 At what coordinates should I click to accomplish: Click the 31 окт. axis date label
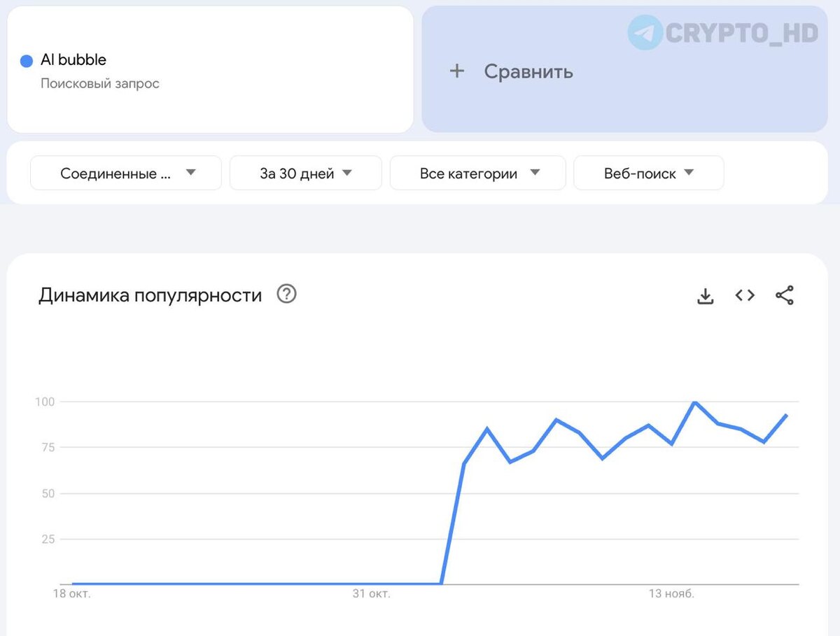pyautogui.click(x=371, y=594)
